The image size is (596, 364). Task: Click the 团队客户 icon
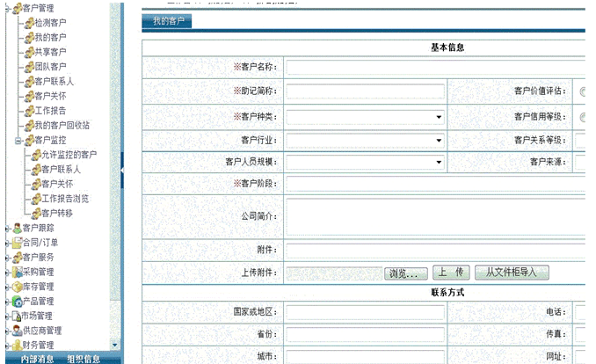29,67
